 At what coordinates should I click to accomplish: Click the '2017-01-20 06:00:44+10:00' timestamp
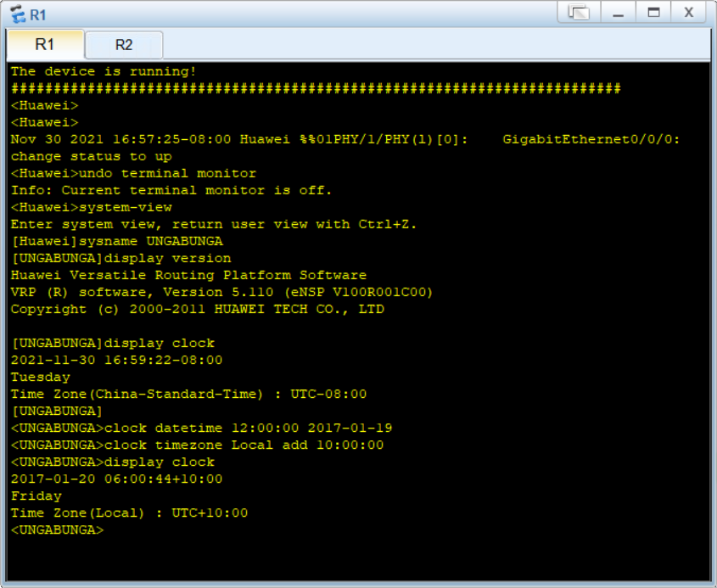116,479
